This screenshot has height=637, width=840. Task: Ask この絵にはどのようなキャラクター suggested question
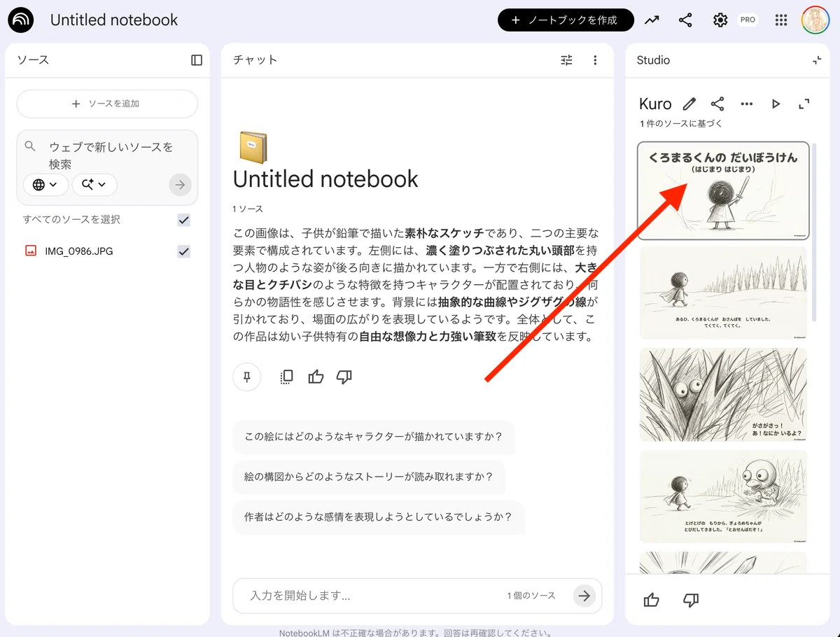pos(374,437)
